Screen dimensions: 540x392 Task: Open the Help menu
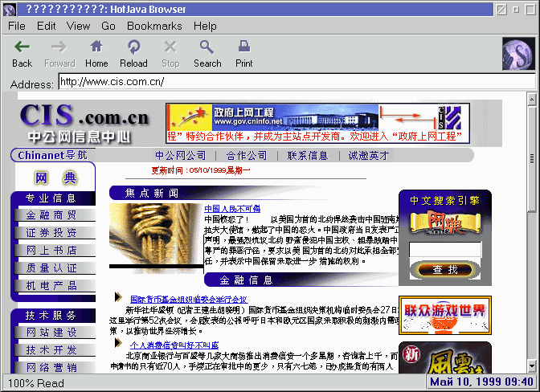coord(205,27)
